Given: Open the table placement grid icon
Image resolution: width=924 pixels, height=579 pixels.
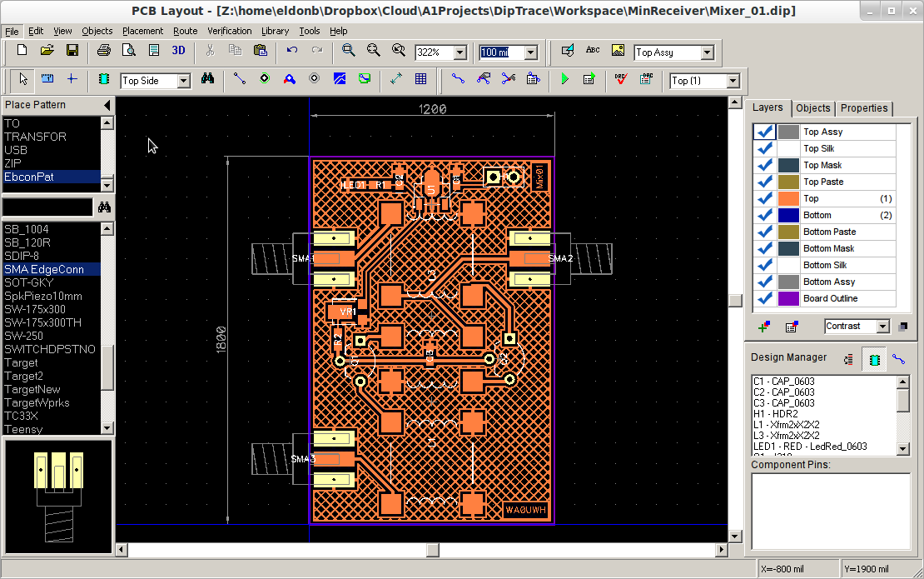Looking at the screenshot, I should click(x=420, y=79).
